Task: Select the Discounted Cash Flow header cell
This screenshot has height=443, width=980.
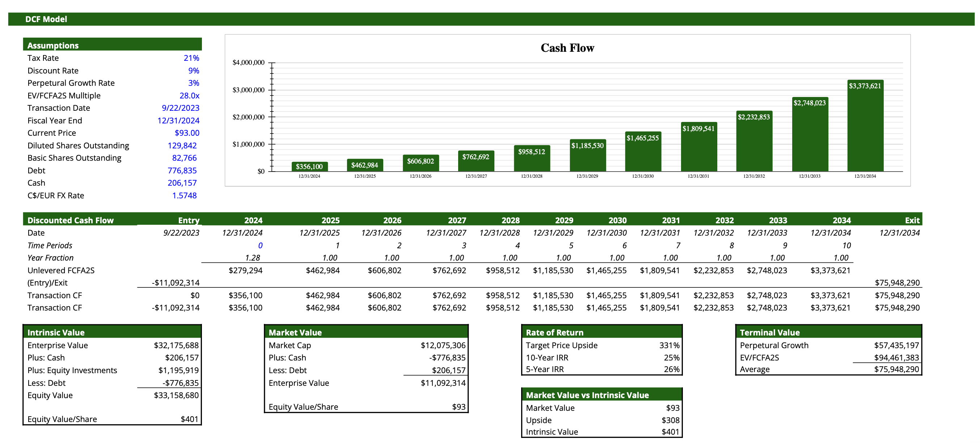Action: pos(70,220)
